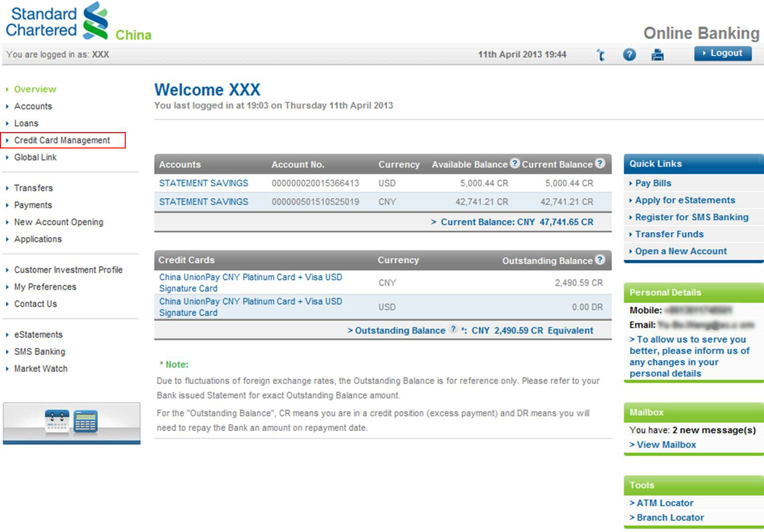Click help icon in Outstanding Balance total row
The image size is (764, 532).
(x=454, y=329)
